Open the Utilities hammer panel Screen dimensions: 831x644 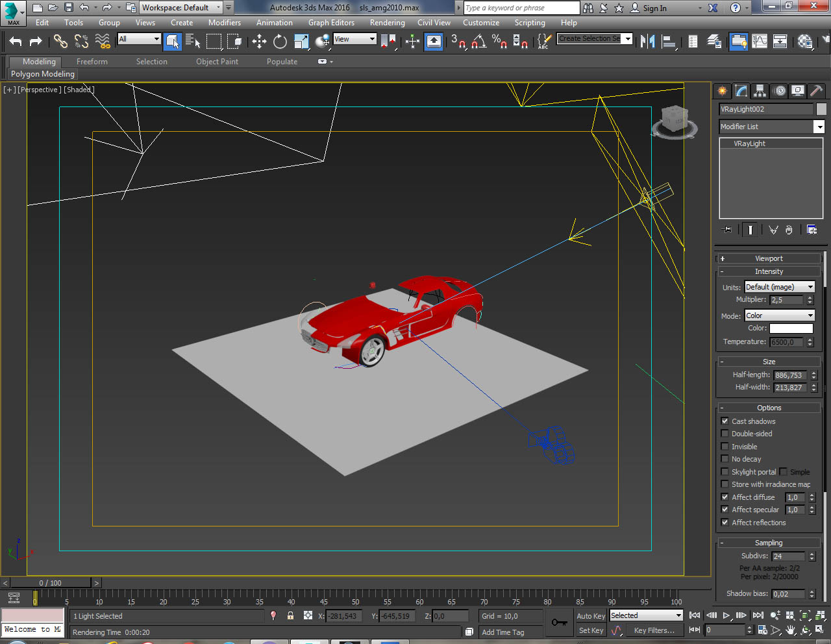point(816,91)
